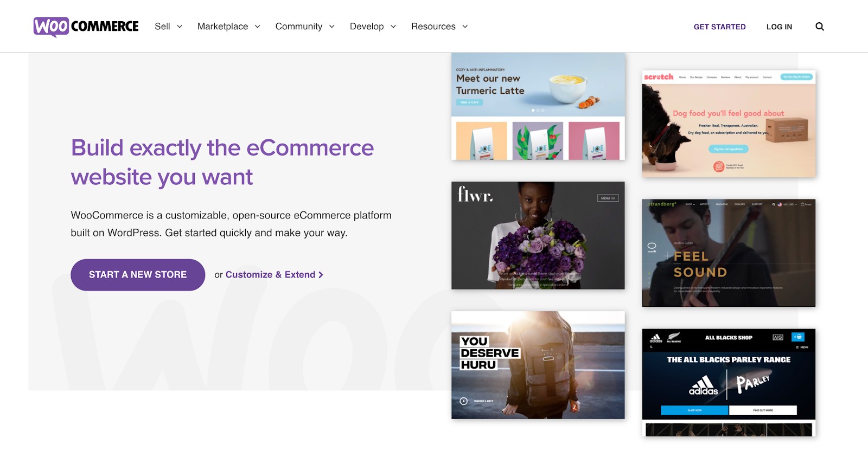Click the GET STARTED link
Screen dimensions: 868x451
pos(719,27)
